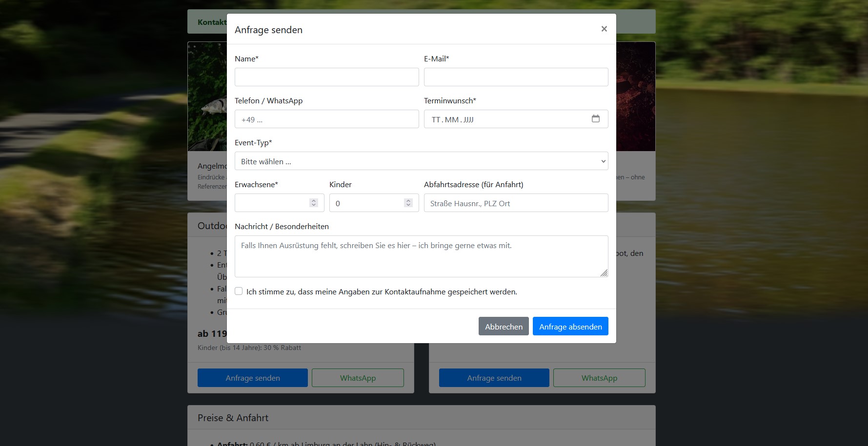Click the E-Mail input field
The width and height of the screenshot is (868, 446).
click(x=516, y=77)
